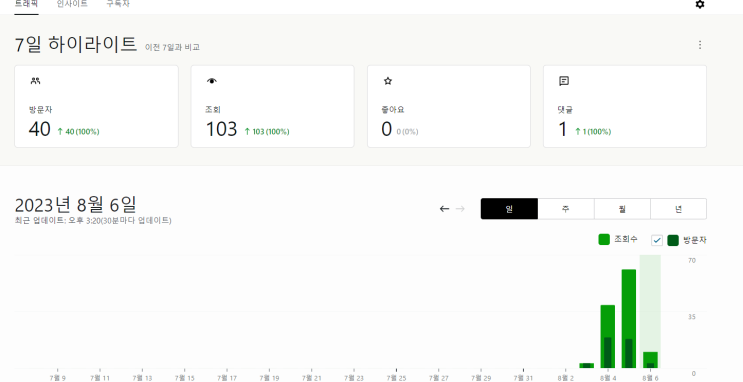Click the 최근 업데이트 timestamp text

pos(93,221)
